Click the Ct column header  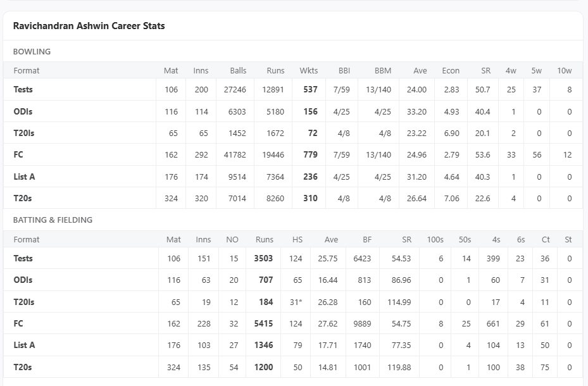tap(546, 239)
